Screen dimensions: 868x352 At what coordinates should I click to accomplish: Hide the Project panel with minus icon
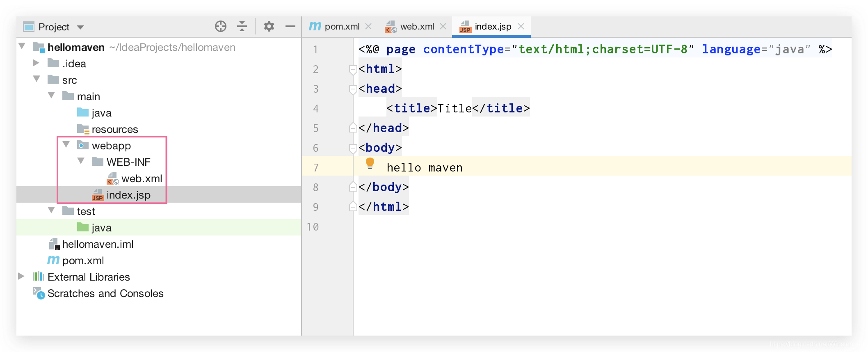[290, 27]
